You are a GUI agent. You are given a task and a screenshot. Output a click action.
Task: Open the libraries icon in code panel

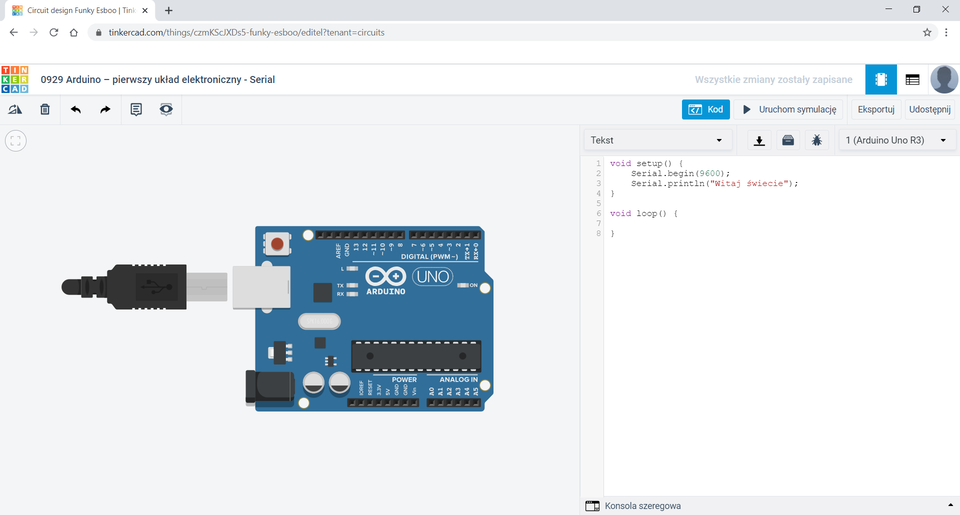tap(788, 141)
